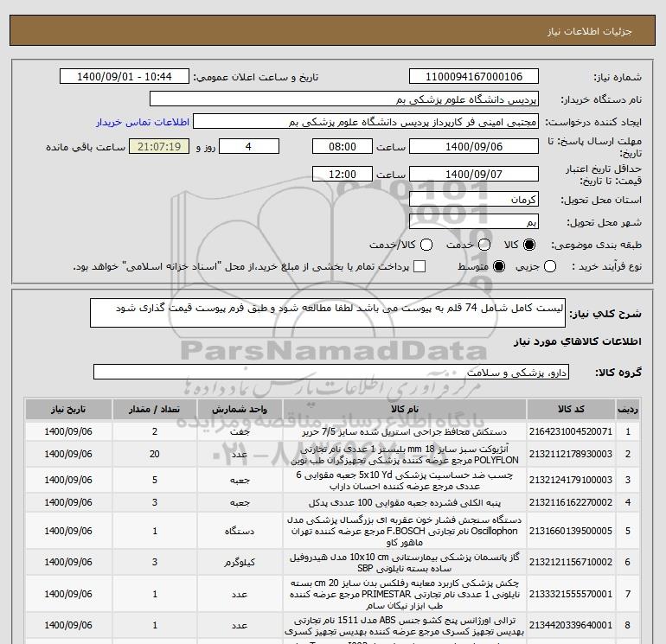This screenshot has height=644, width=666.
Task: Click the general description text box
Action: (x=328, y=313)
